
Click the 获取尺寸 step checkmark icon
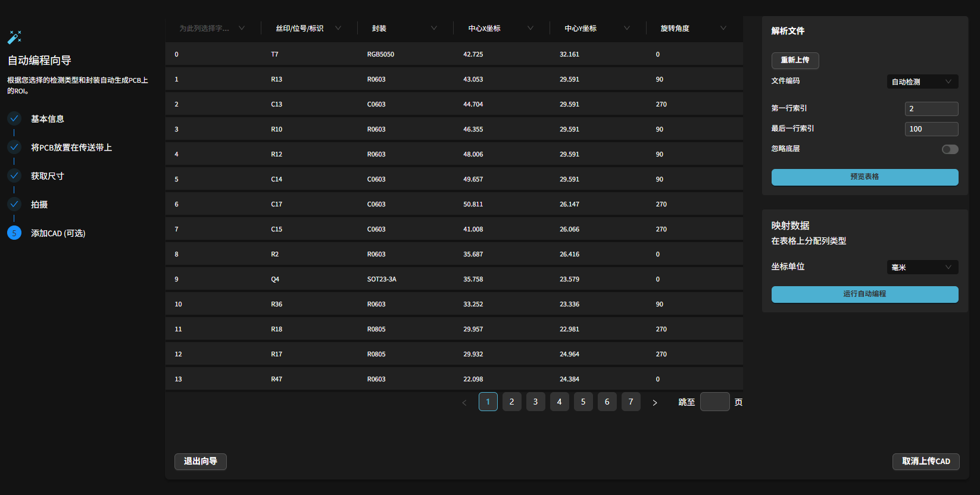pos(14,176)
